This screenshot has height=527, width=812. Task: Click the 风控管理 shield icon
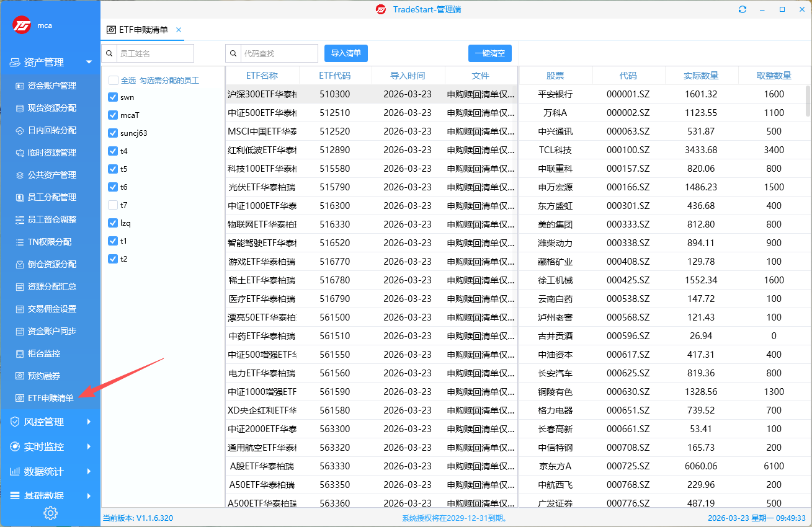pos(14,422)
